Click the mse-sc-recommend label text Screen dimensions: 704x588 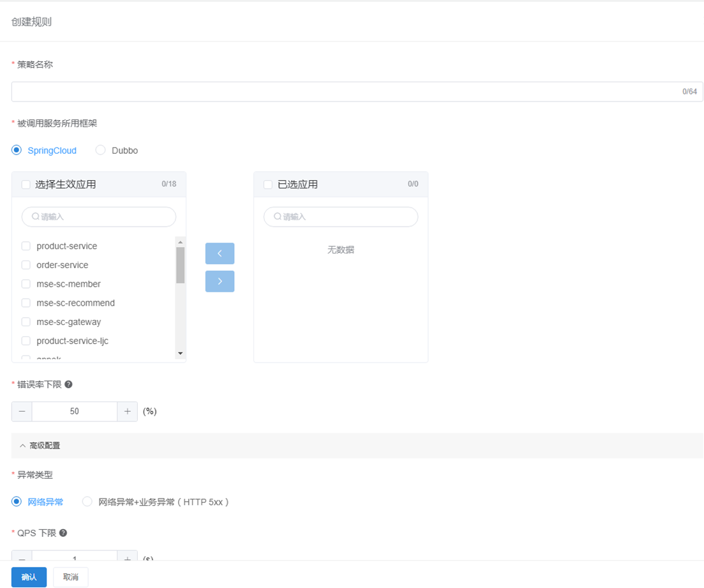pos(76,303)
